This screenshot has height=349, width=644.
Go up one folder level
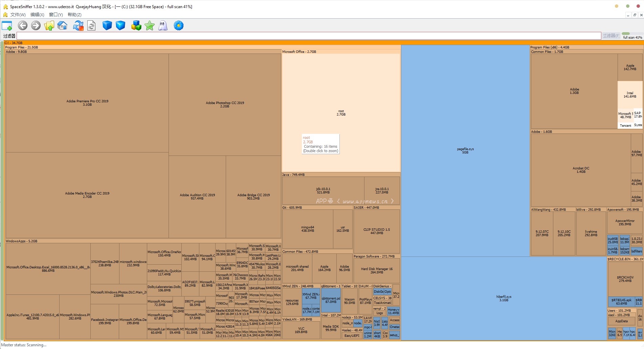(x=49, y=25)
